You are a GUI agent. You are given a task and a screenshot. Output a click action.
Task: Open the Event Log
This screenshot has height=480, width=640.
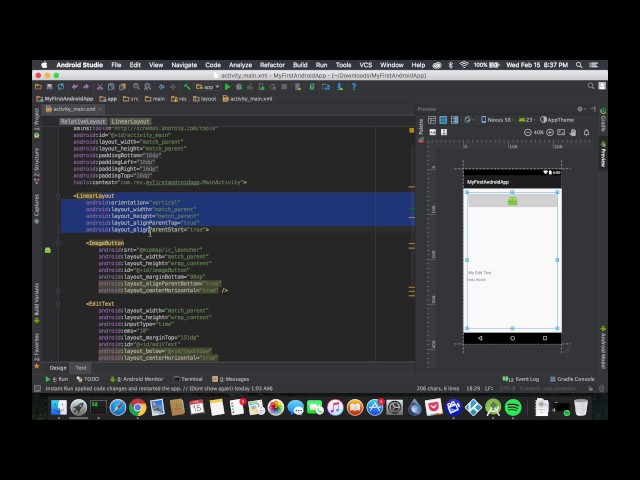point(521,379)
